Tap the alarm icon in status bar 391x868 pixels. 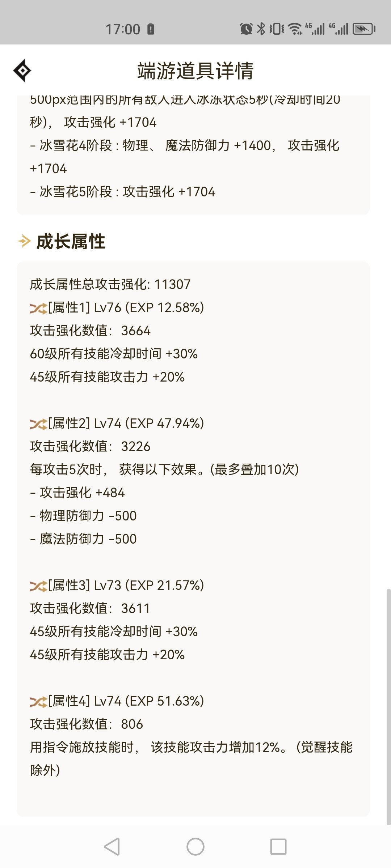[x=246, y=29]
